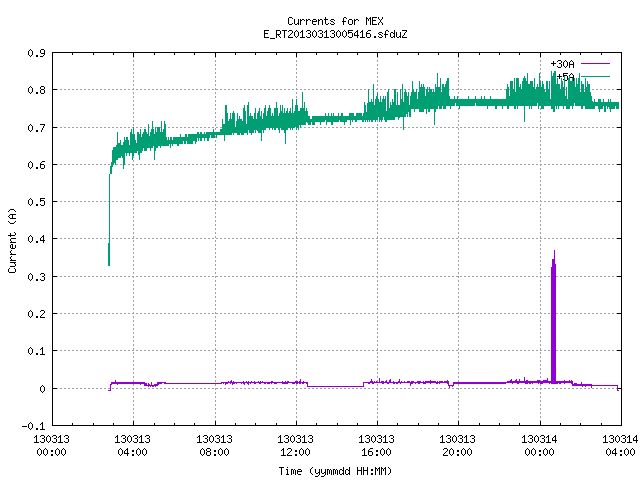Click the 0.3 y-axis tick label
This screenshot has width=640, height=480.
pos(36,277)
